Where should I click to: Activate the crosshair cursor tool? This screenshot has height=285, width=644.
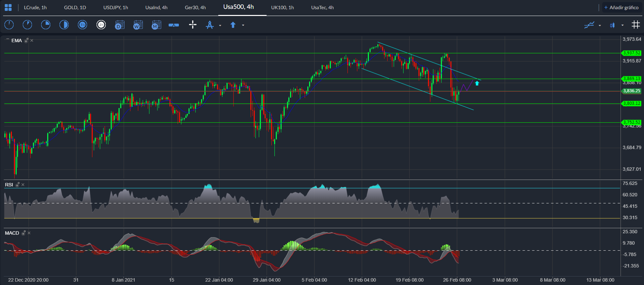point(193,24)
